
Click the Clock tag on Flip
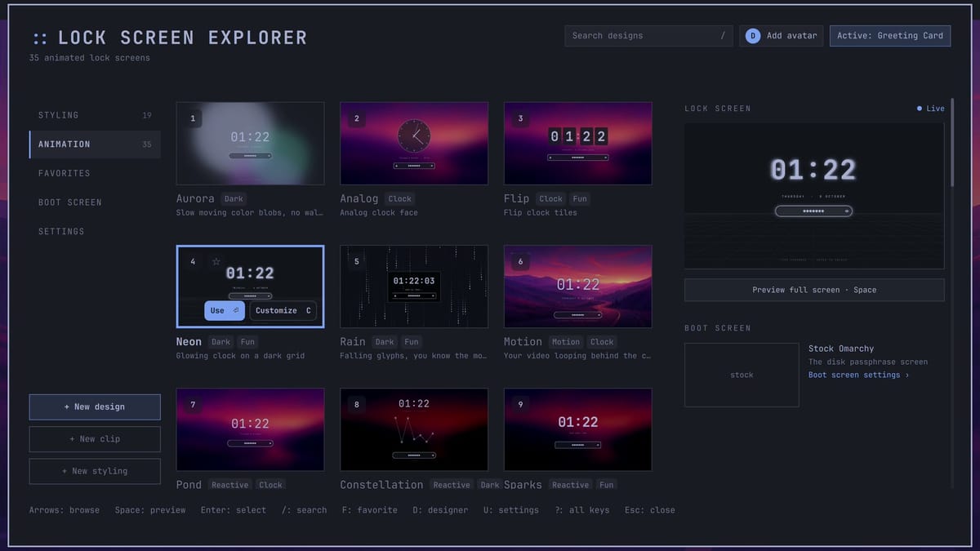coord(551,198)
